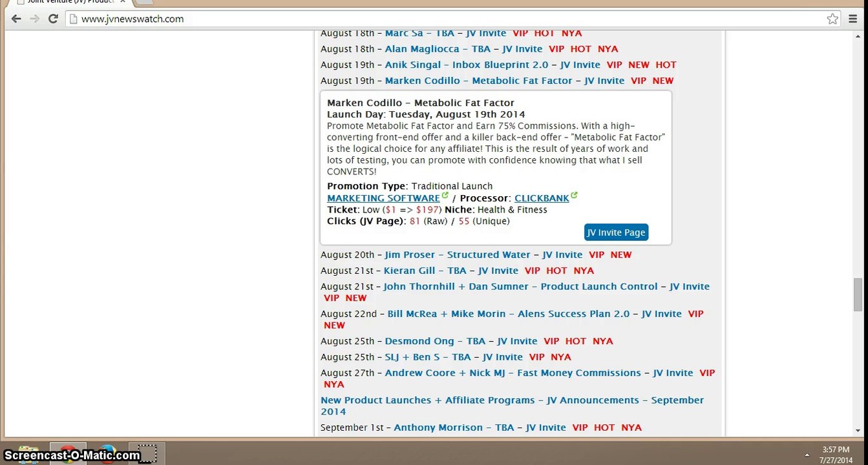Click JV Invite on Andrew Coore row

[673, 373]
